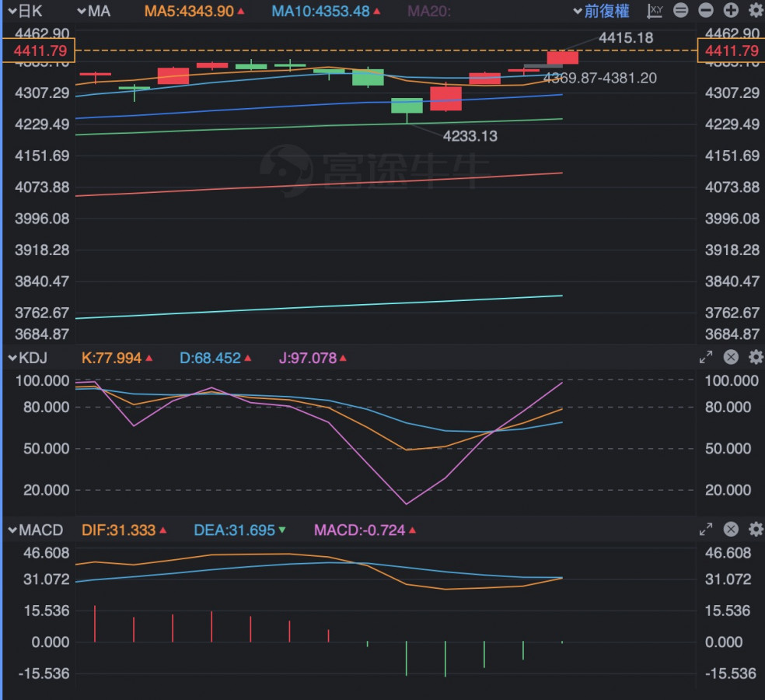Click the zoom out minus icon
Viewport: 765px width, 700px height.
[705, 11]
